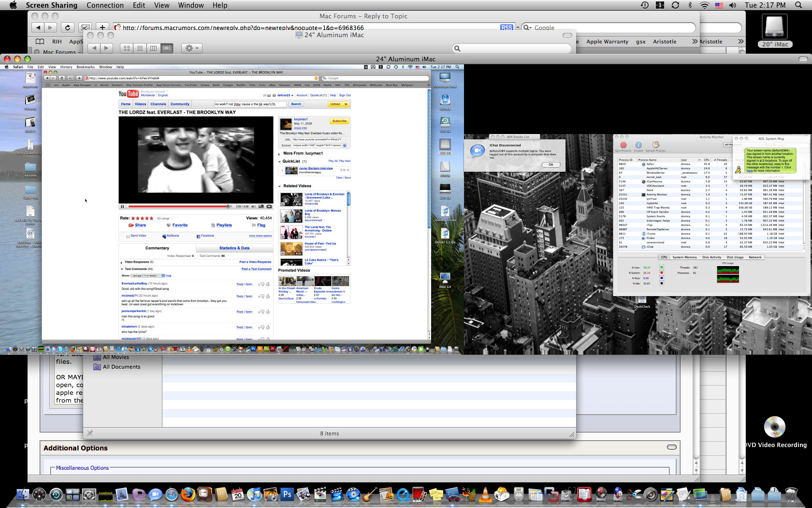Image resolution: width=812 pixels, height=508 pixels.
Task: Switch to System Memory tab in Activity Monitor
Action: click(x=684, y=257)
